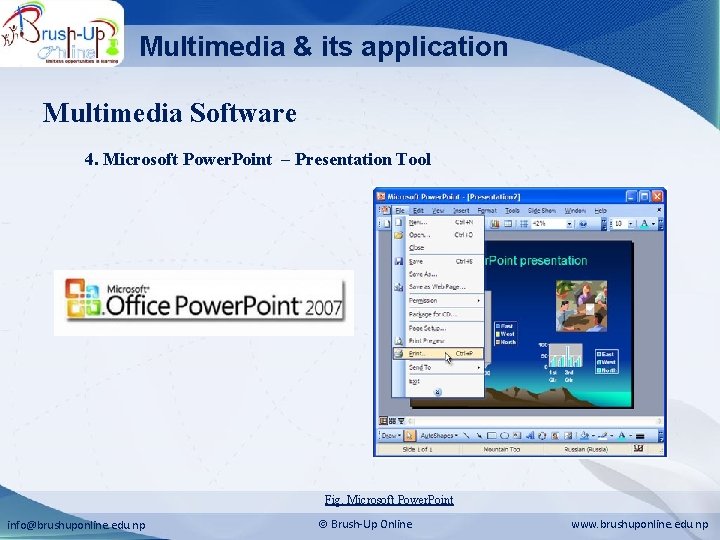Choose Page Setup... entry

[438, 328]
